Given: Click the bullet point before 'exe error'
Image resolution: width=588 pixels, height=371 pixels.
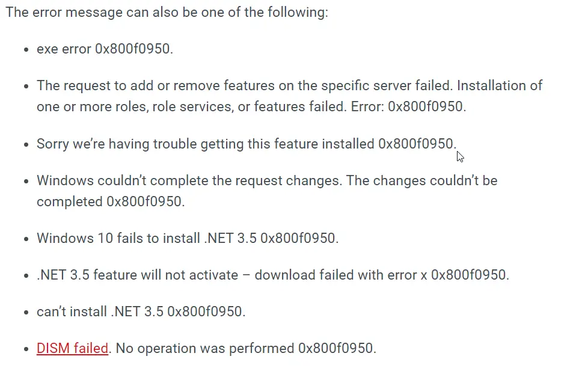Looking at the screenshot, I should pyautogui.click(x=26, y=49).
